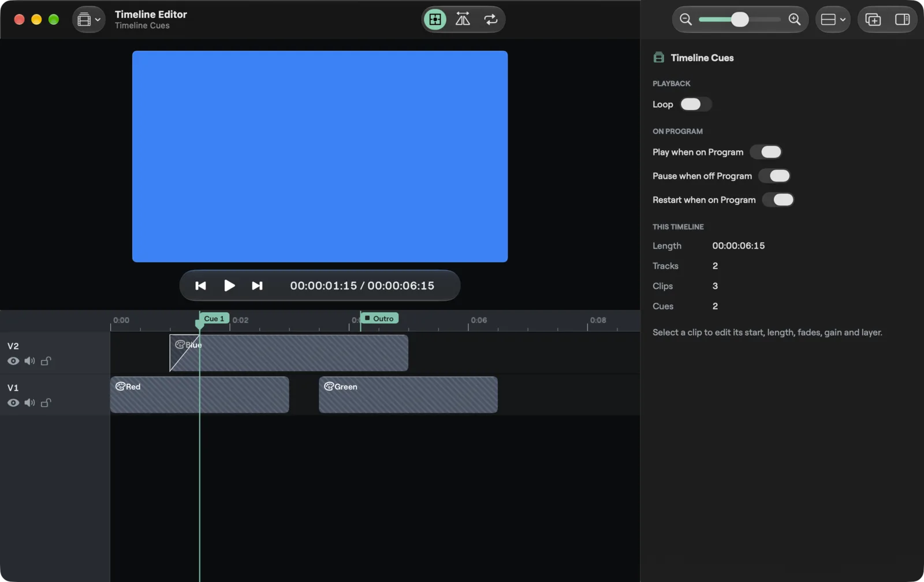Screen dimensions: 924x582
Task: Click the Timeline Cues icon in inspector header
Action: tap(658, 58)
